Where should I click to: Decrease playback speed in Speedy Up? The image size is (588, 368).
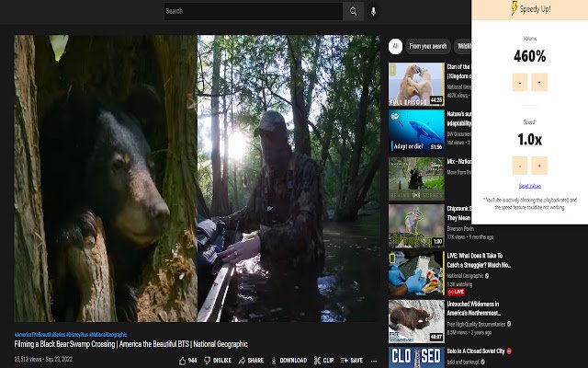(520, 166)
